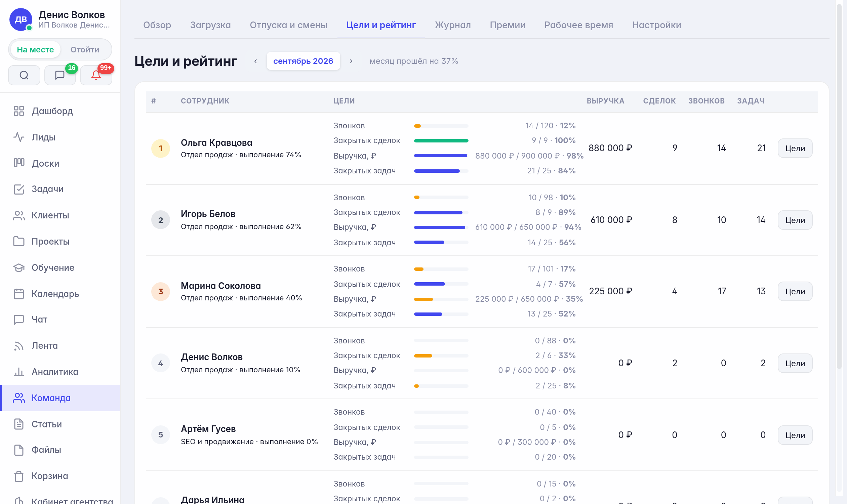The image size is (847, 504).
Task: Click Цели button for Артём Гусев
Action: point(795,435)
